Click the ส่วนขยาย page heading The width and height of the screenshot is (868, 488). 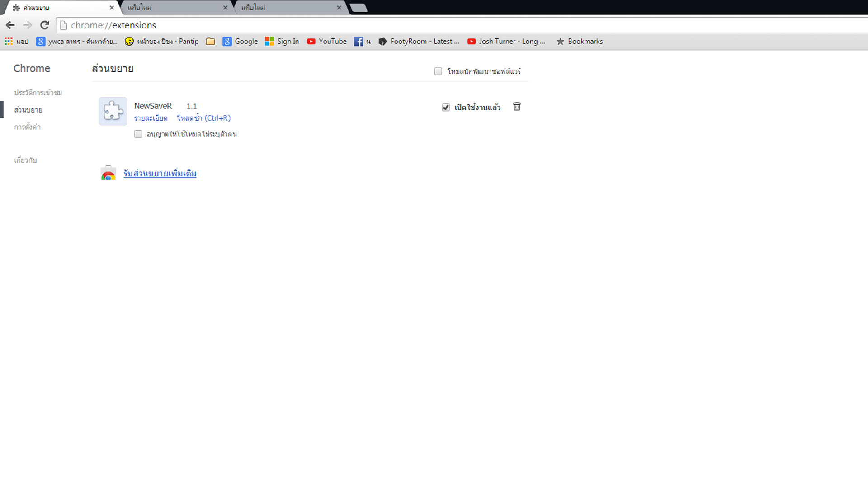113,69
